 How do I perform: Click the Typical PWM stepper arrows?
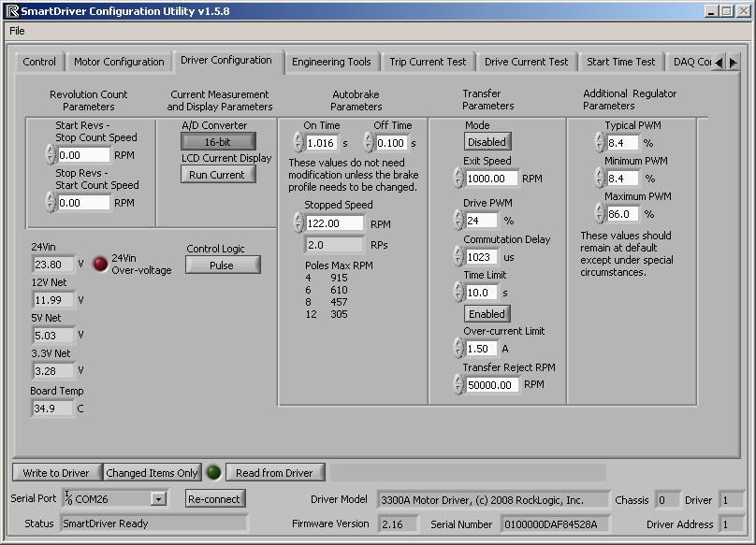point(599,143)
